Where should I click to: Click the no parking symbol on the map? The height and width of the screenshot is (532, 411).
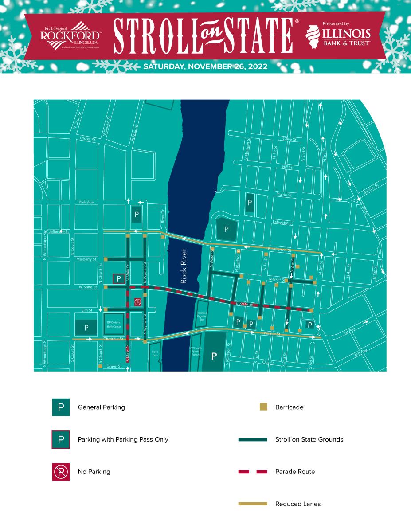point(137,302)
